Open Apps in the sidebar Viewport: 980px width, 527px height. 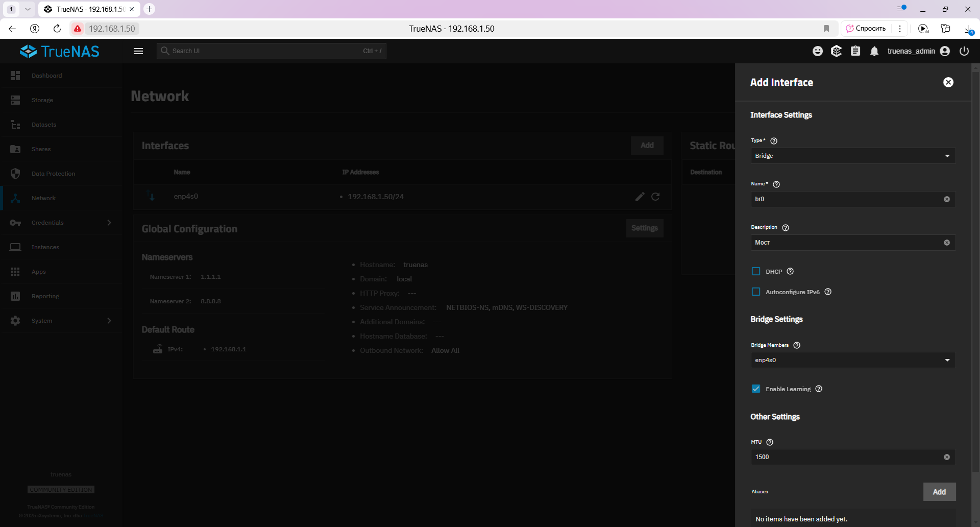pyautogui.click(x=61, y=272)
